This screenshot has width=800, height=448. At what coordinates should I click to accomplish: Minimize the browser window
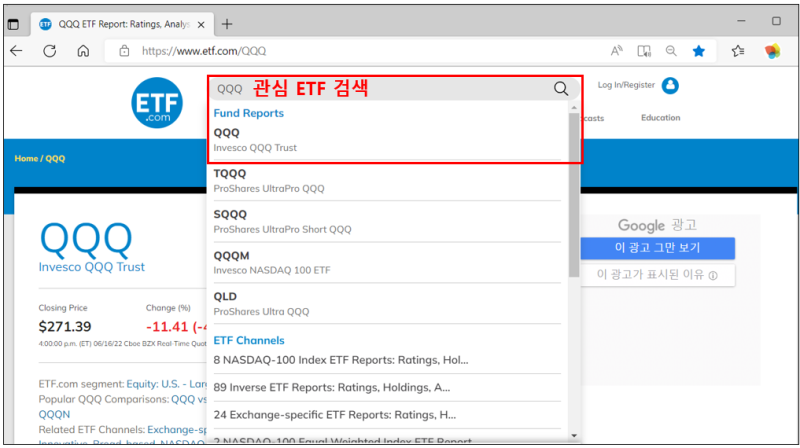741,21
